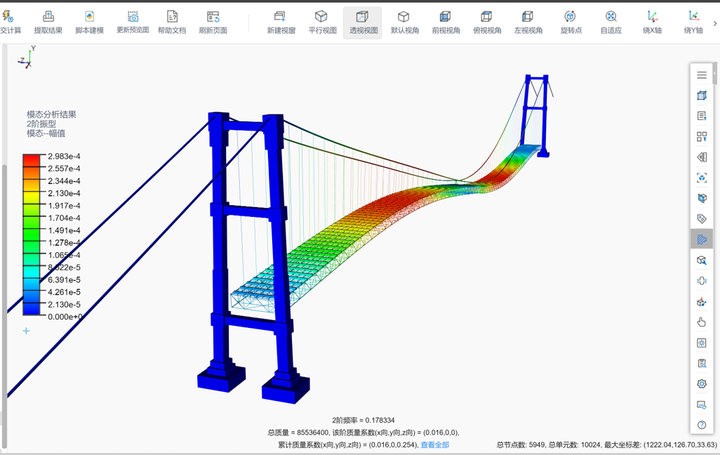Click the 旋转点 rotation point tool
This screenshot has width=720, height=455.
[569, 21]
